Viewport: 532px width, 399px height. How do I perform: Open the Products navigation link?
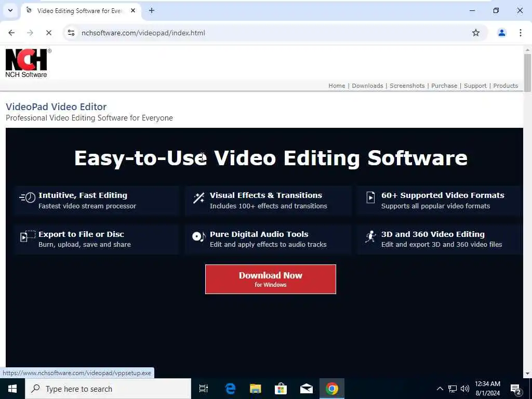[x=506, y=86]
